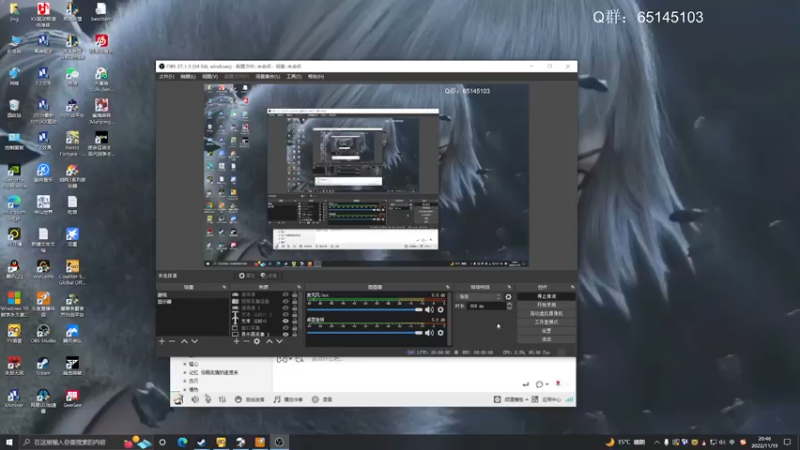
Task: Toggle visibility of the text GDI+ 2 source
Action: point(285,315)
